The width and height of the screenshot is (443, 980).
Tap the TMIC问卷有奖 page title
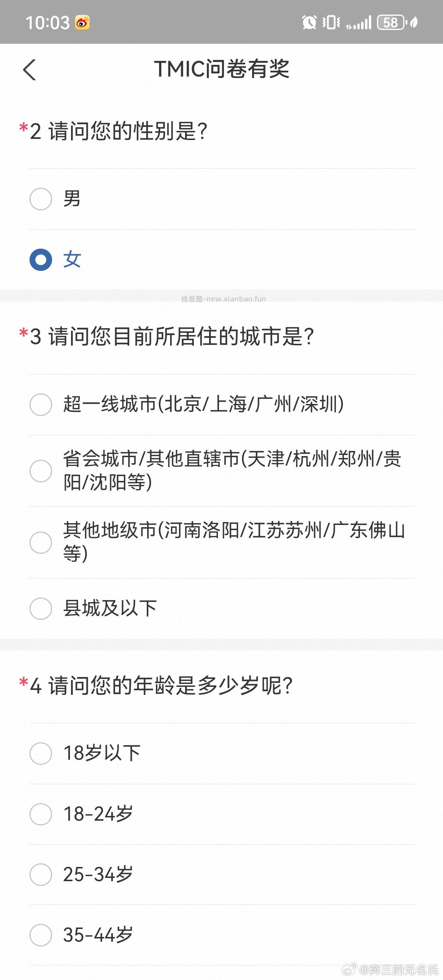(222, 69)
